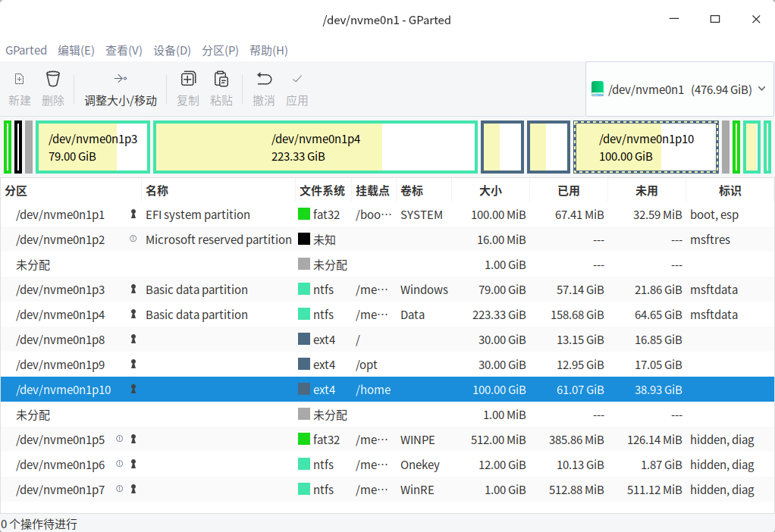Click the 删除 (Delete) toolbar icon
Viewport: 775px width, 532px height.
click(x=52, y=78)
